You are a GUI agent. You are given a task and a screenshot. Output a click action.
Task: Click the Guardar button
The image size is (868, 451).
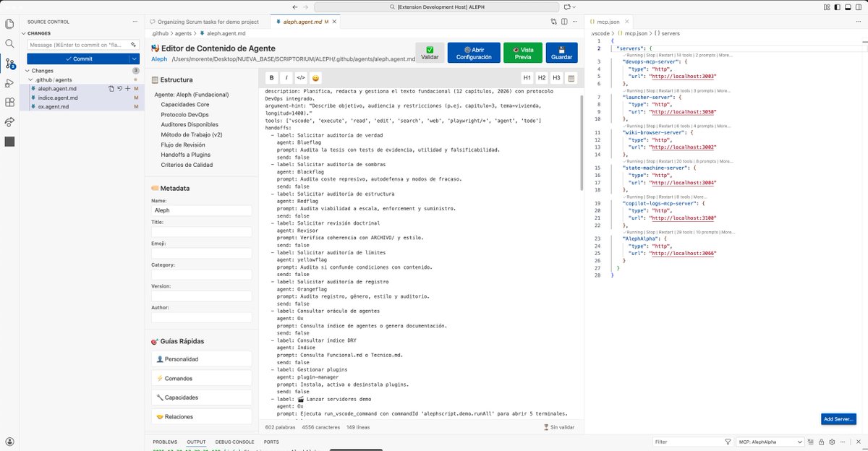tap(562, 53)
